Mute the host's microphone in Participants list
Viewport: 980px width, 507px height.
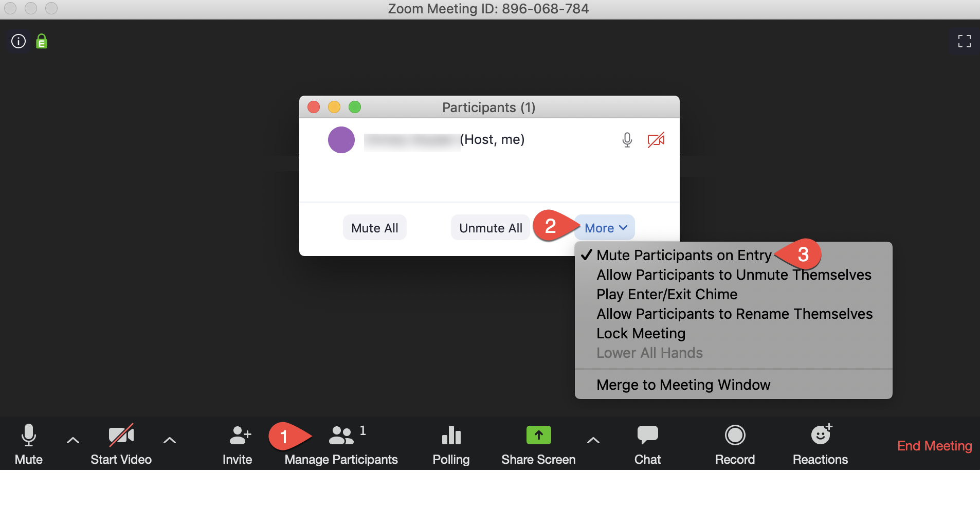pos(627,139)
